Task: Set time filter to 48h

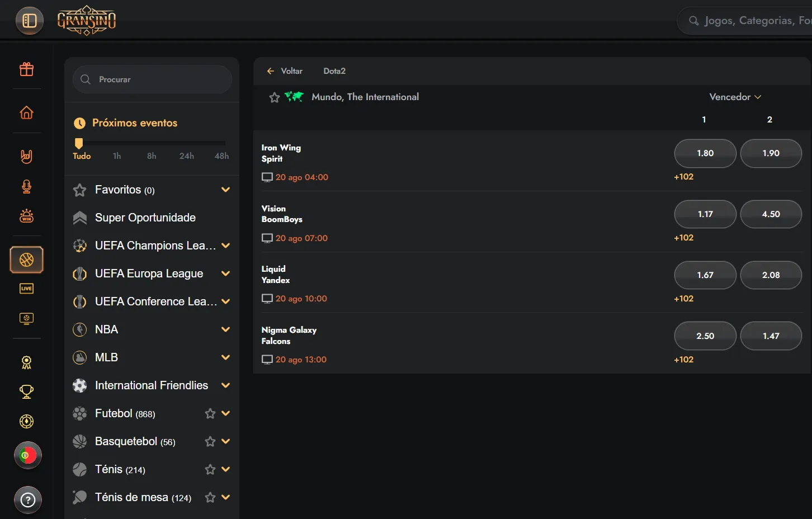Action: [x=221, y=156]
